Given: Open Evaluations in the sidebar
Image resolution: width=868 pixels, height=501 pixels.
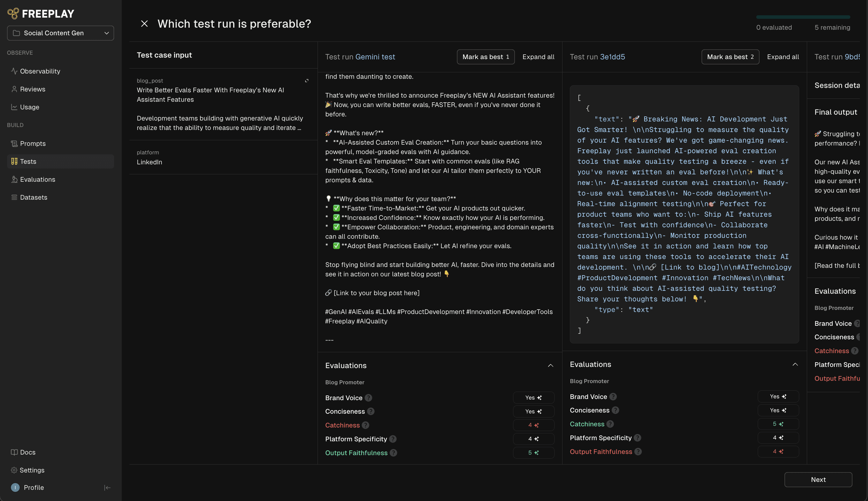Looking at the screenshot, I should point(61,179).
